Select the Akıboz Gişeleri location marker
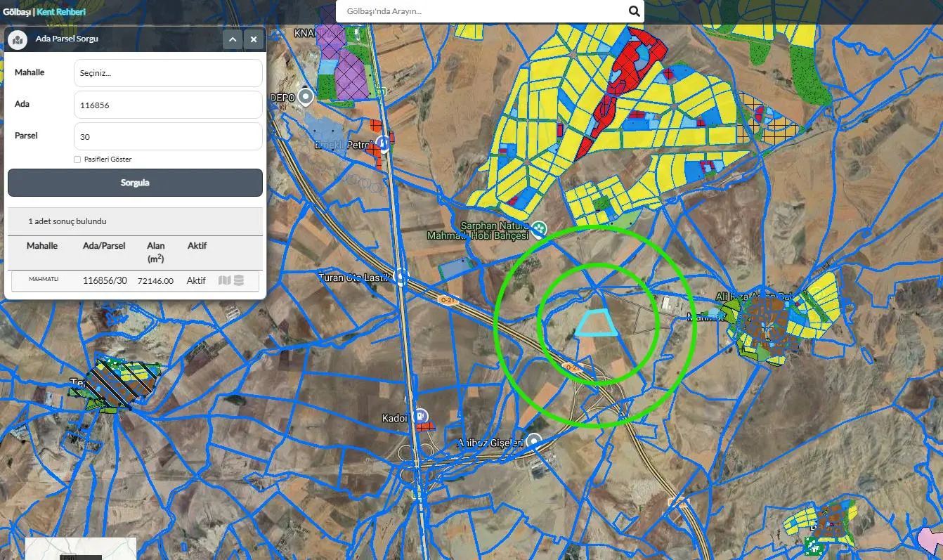This screenshot has width=943, height=560. (x=534, y=441)
